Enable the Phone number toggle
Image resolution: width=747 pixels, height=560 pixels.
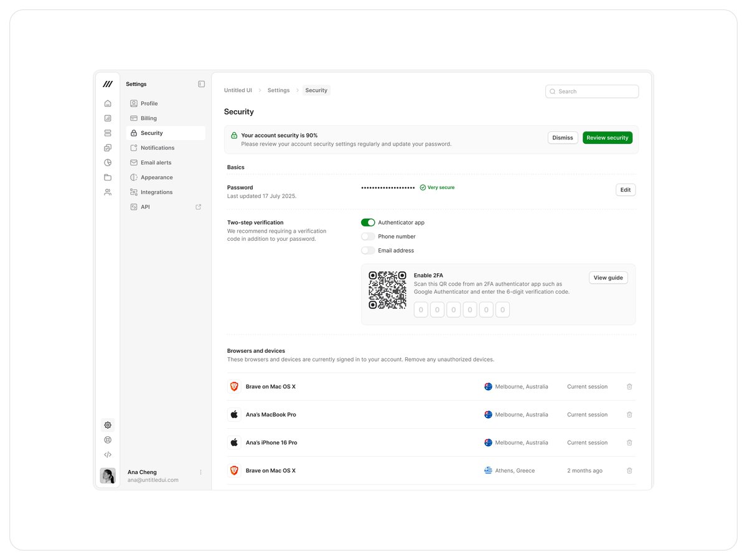tap(368, 236)
